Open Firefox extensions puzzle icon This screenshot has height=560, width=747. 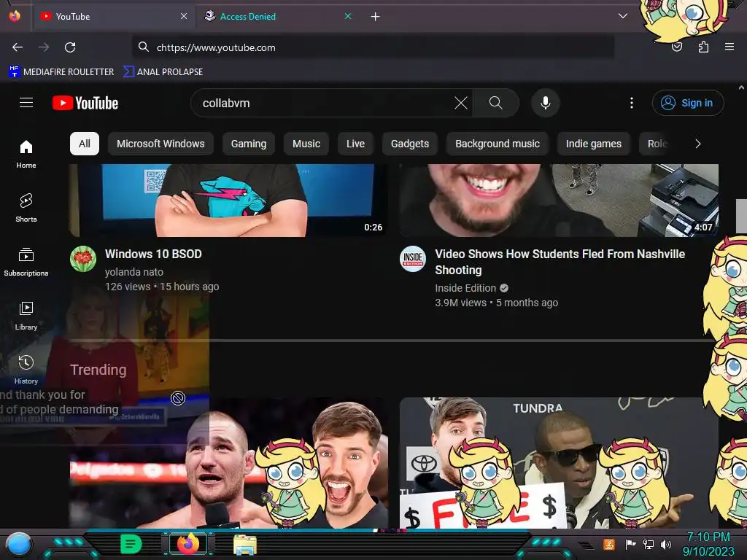tap(703, 47)
